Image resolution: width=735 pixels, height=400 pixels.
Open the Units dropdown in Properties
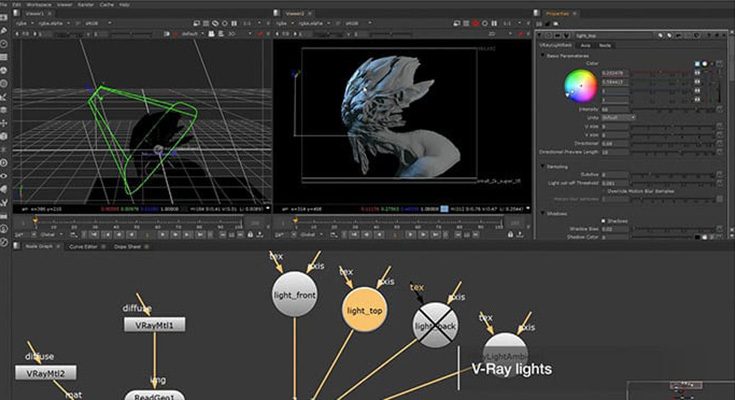(x=618, y=117)
